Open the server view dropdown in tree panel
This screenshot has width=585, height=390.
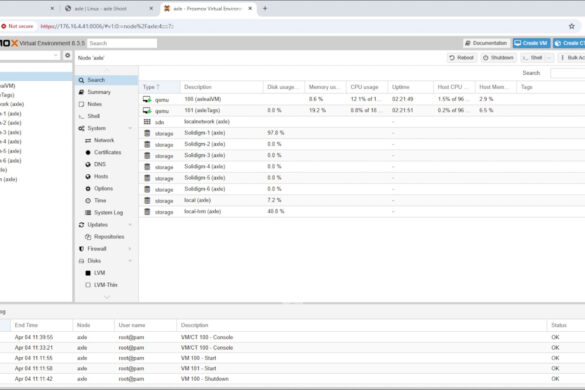(56, 55)
